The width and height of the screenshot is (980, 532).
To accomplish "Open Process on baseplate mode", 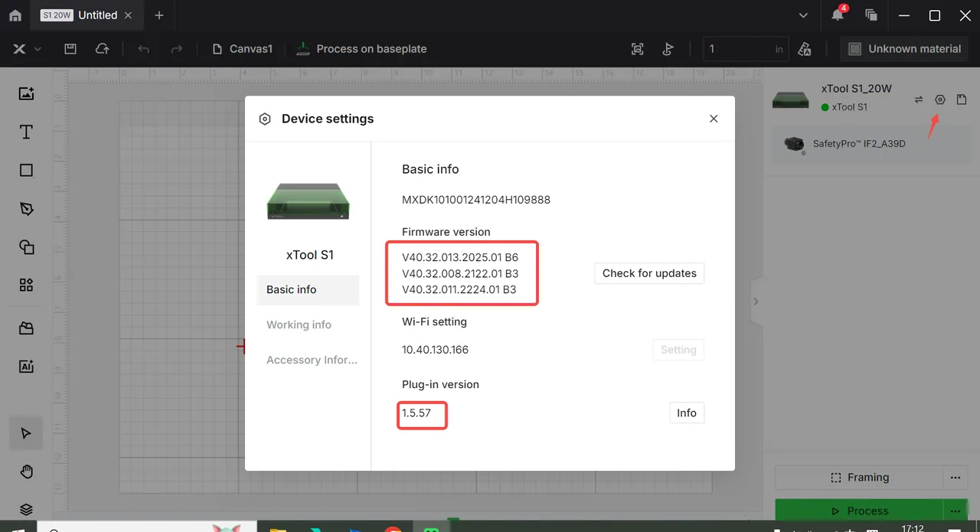I will (361, 49).
